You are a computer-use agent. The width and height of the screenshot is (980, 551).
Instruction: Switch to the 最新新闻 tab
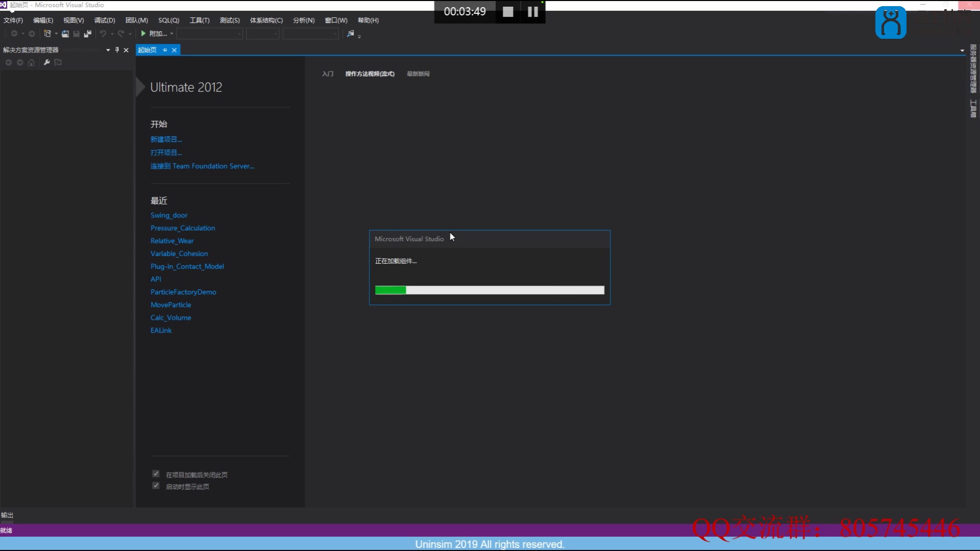[418, 74]
